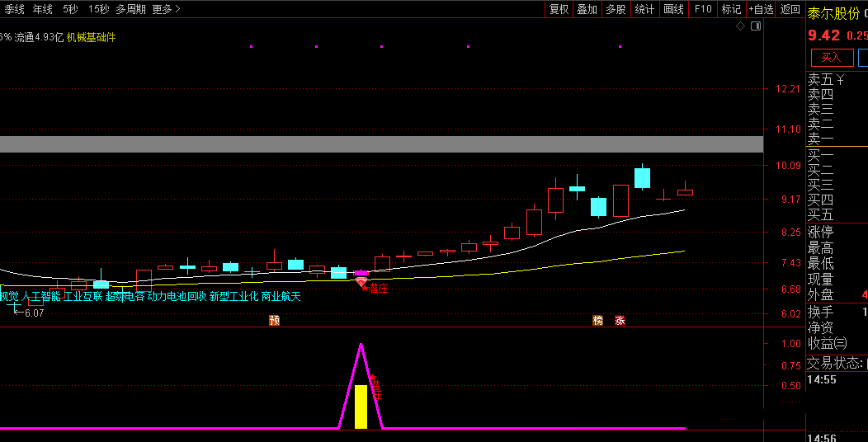Screen dimensions: 868x442
Task: Select the 15秒 period tab
Action: [98, 9]
